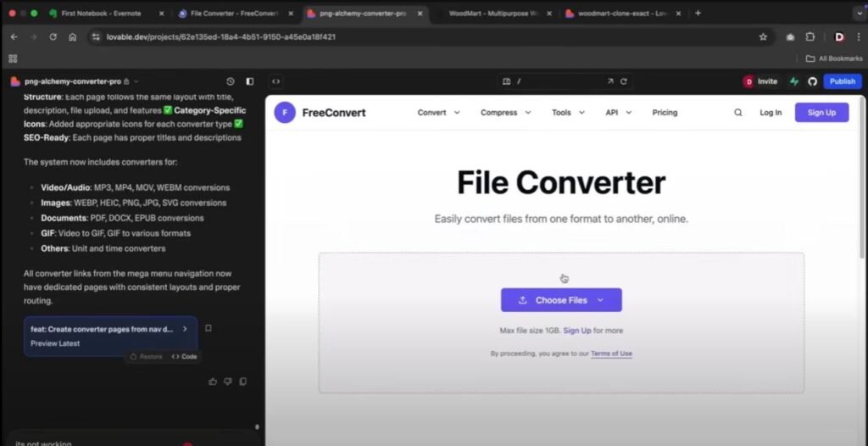Click the Restore button
Screen dimensions: 868x446
(x=147, y=357)
